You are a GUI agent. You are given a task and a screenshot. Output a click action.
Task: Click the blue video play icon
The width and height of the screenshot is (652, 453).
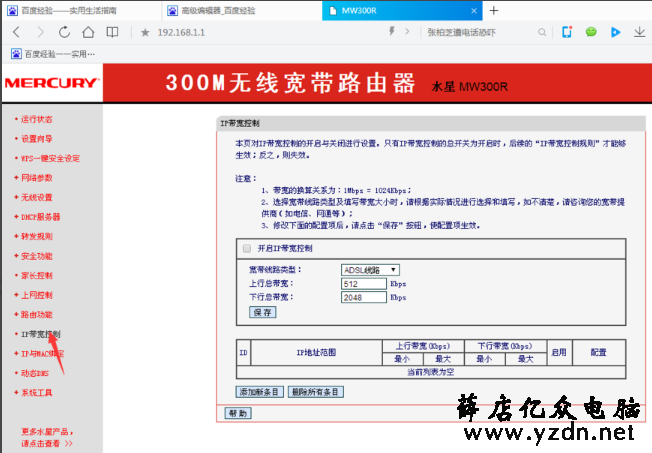[615, 32]
